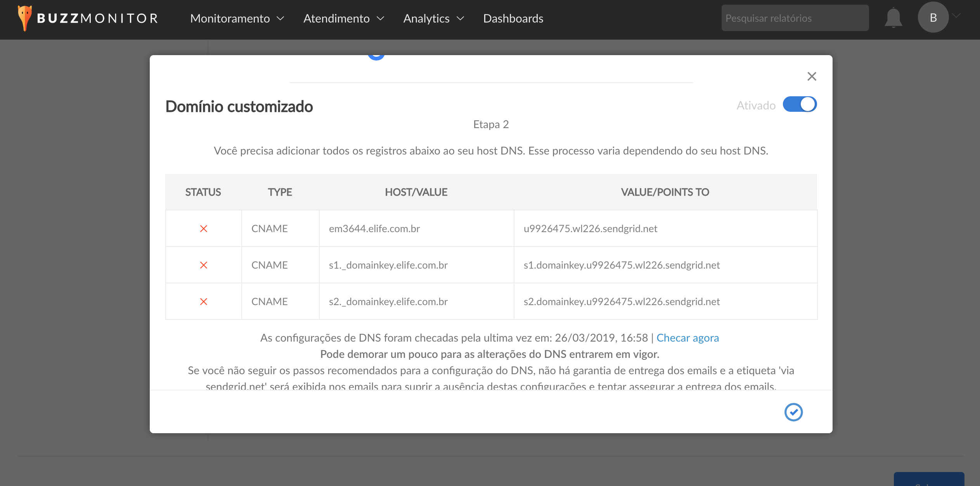Open the notifications bell

pyautogui.click(x=893, y=18)
